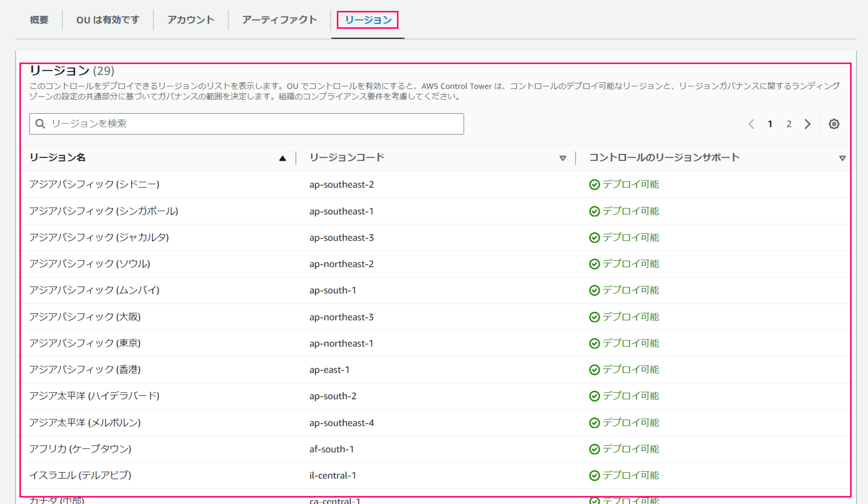The image size is (868, 504).
Task: Open the アカウント tab
Action: (191, 20)
